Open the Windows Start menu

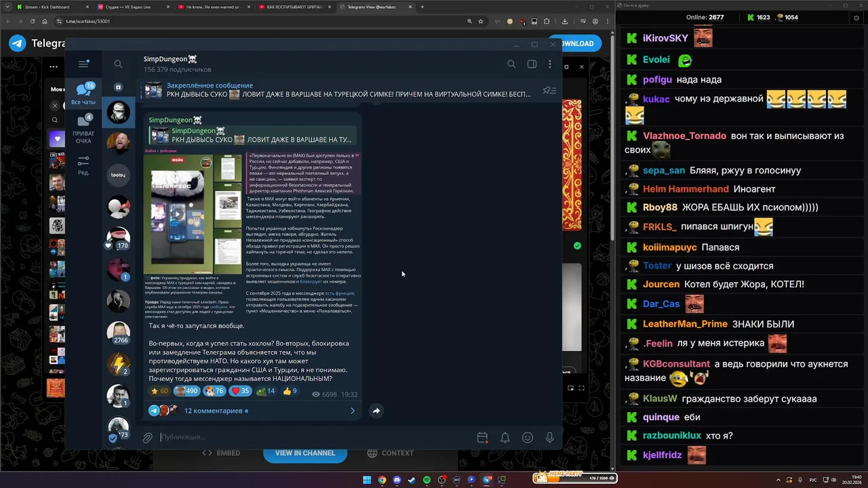[x=367, y=480]
